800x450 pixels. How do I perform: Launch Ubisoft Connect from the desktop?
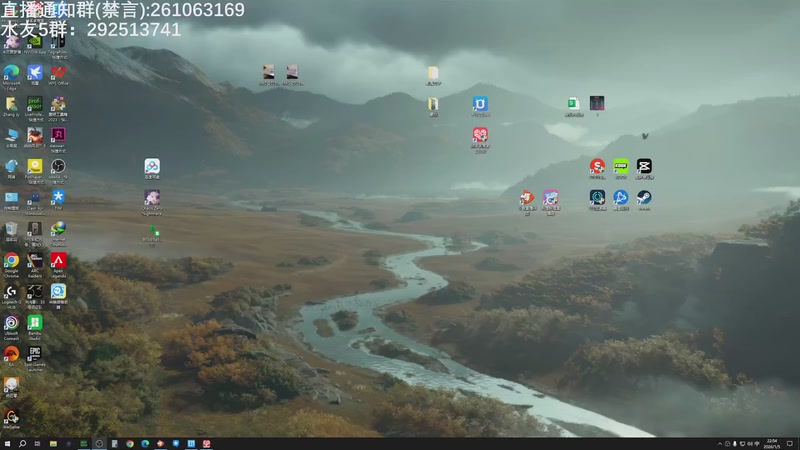11,327
